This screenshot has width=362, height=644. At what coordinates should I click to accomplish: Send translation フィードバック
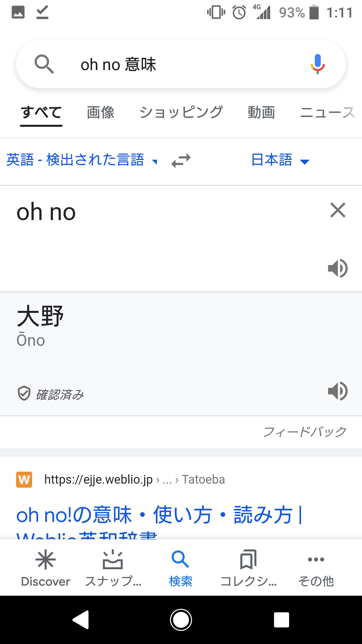[x=305, y=432]
